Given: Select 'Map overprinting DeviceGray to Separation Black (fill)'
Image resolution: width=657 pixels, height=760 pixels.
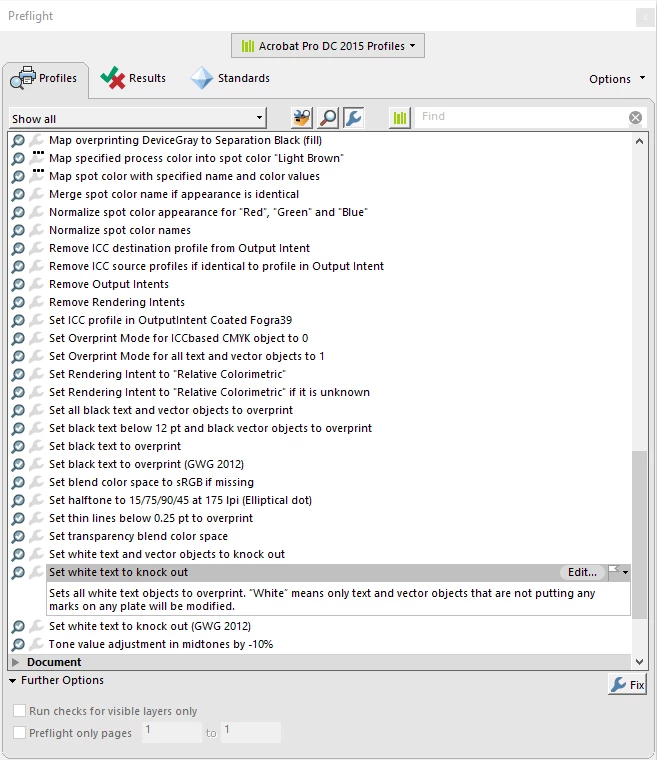Looking at the screenshot, I should [x=185, y=141].
